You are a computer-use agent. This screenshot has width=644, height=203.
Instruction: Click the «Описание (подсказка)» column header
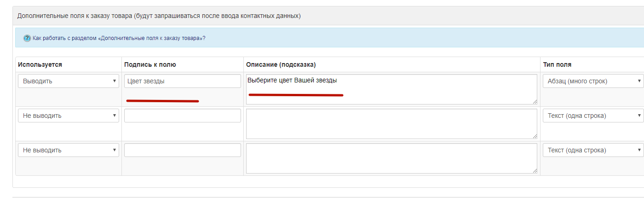click(281, 64)
